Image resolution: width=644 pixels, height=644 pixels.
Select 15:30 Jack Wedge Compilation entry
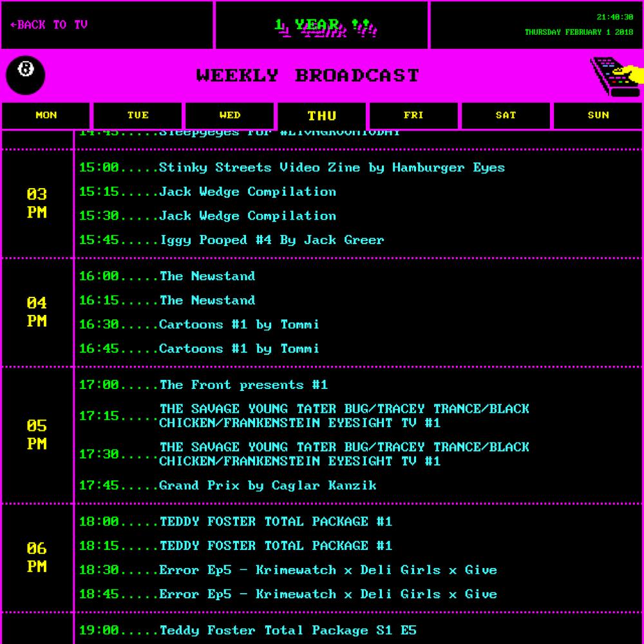point(207,216)
